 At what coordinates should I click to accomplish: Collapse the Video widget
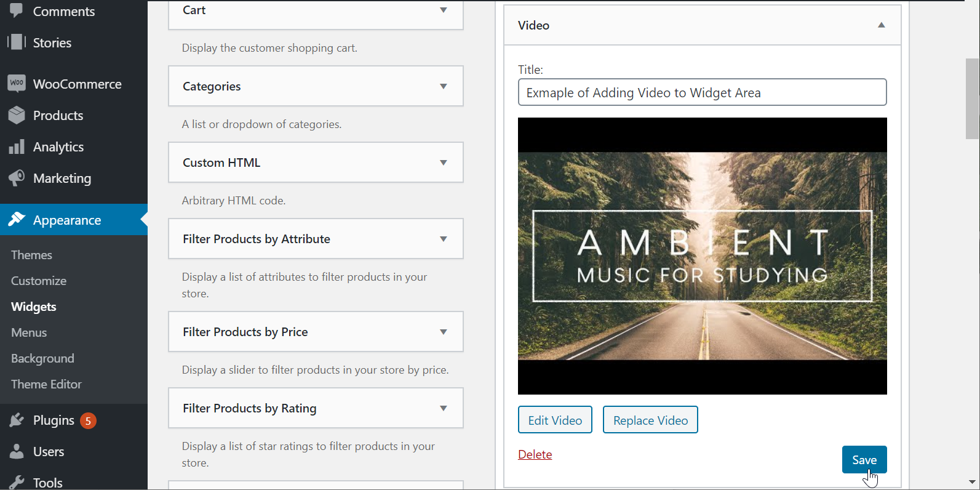881,25
